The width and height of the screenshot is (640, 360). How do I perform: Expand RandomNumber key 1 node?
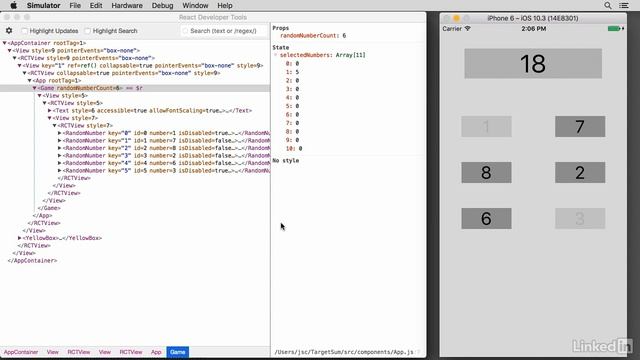[x=60, y=140]
